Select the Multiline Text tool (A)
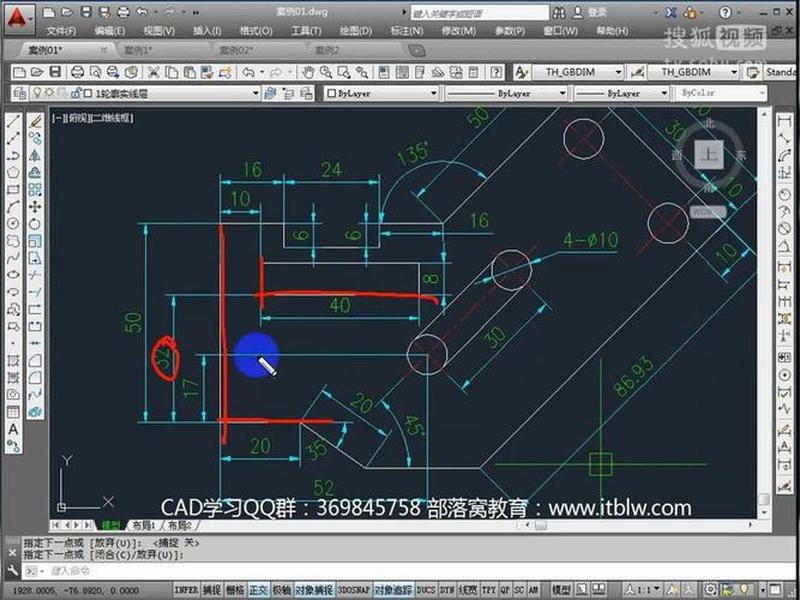The width and height of the screenshot is (800, 600). (13, 429)
